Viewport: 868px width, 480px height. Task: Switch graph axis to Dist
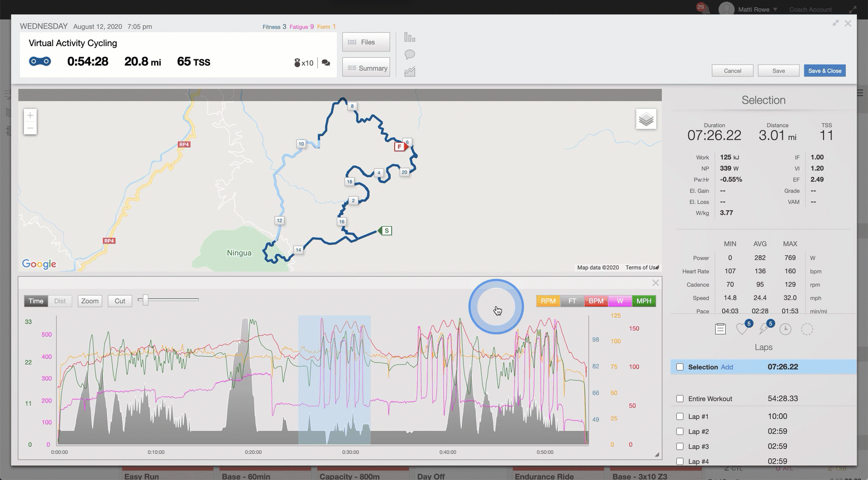[60, 301]
